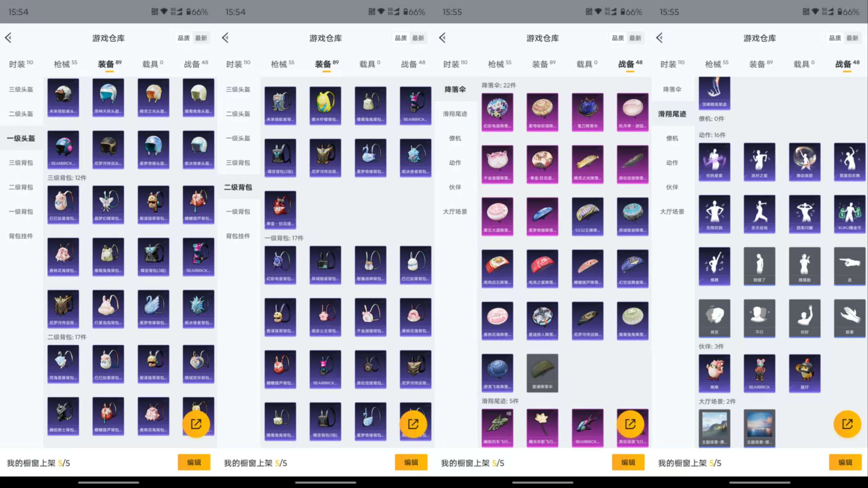
Task: Open the gray 普通降落伞 default parachute
Action: [542, 372]
